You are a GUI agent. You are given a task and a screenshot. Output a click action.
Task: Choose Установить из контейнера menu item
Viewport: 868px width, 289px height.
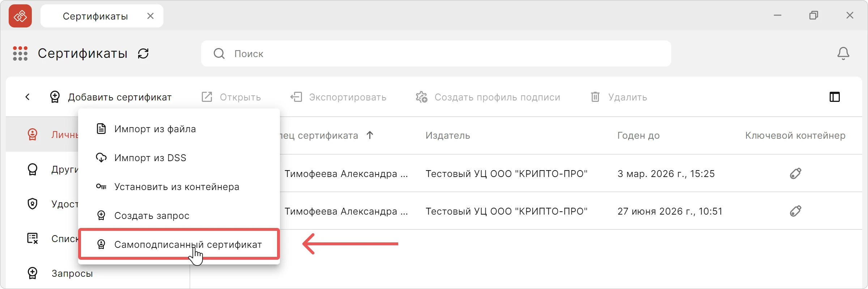click(179, 187)
